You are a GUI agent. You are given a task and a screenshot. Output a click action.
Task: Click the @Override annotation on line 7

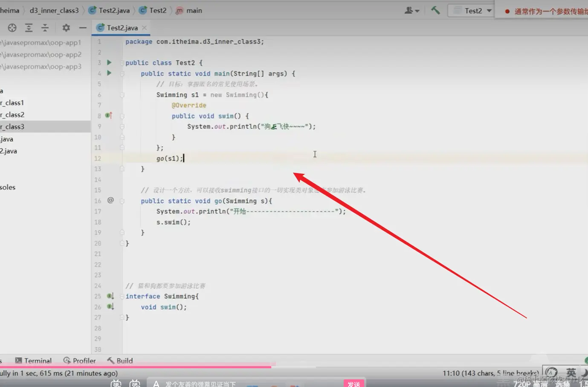point(189,105)
